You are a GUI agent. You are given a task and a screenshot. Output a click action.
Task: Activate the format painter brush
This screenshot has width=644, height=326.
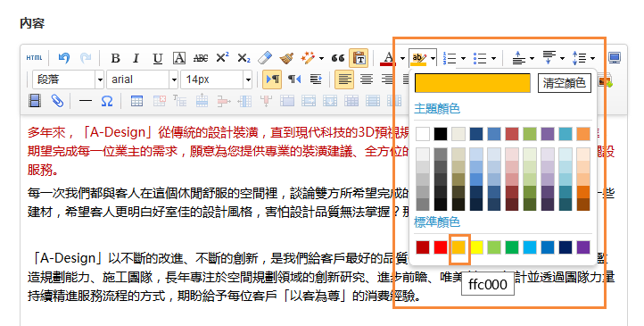pos(286,58)
